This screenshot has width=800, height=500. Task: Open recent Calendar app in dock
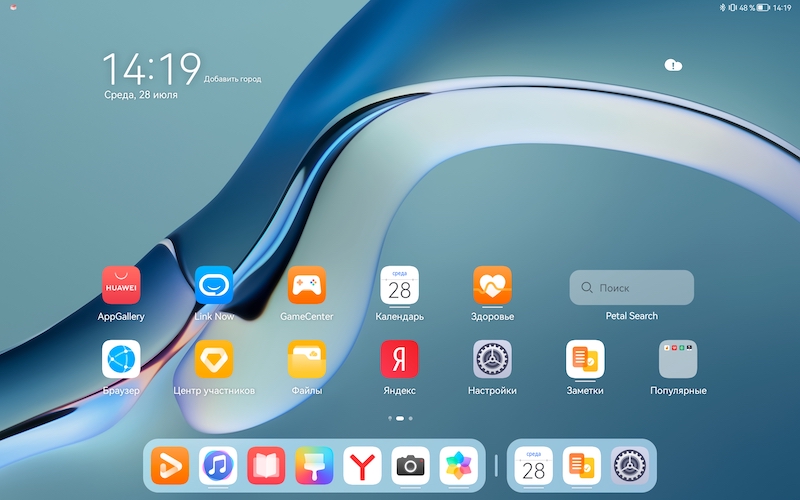click(x=534, y=465)
